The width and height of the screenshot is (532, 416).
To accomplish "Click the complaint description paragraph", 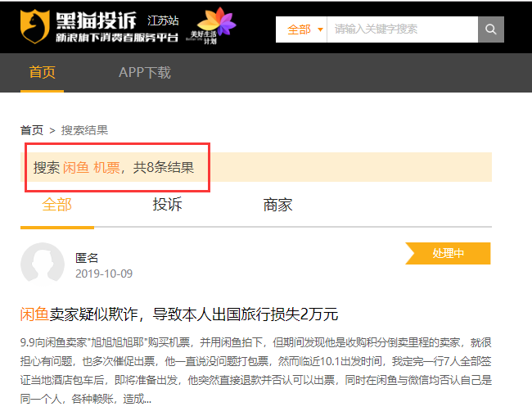I will tap(256, 370).
